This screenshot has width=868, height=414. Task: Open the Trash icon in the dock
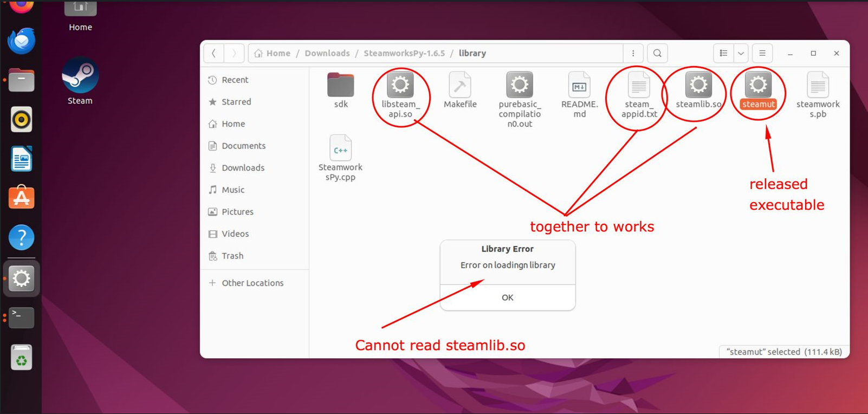click(x=21, y=358)
